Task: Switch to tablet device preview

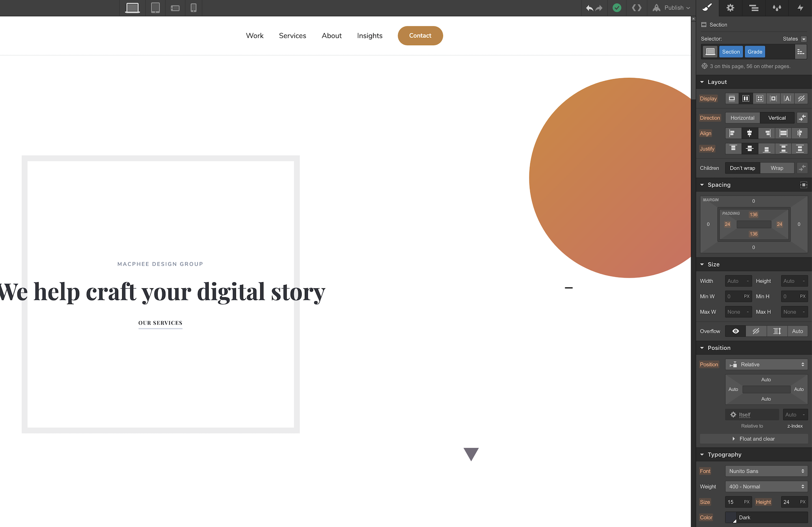Action: click(x=155, y=8)
